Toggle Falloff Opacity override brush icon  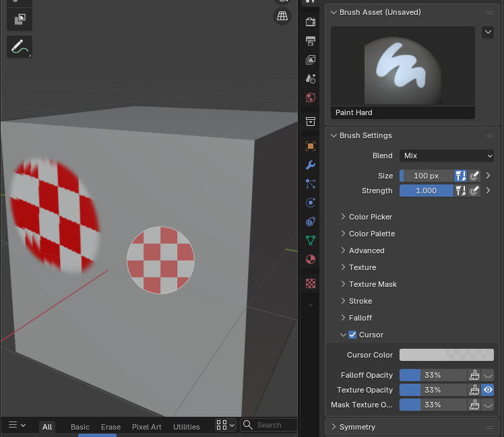(474, 375)
